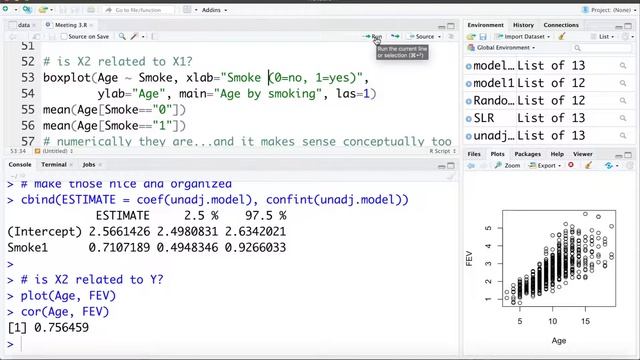The height and width of the screenshot is (360, 640).
Task: Click the clear all plots broom icon
Action: coord(588,165)
